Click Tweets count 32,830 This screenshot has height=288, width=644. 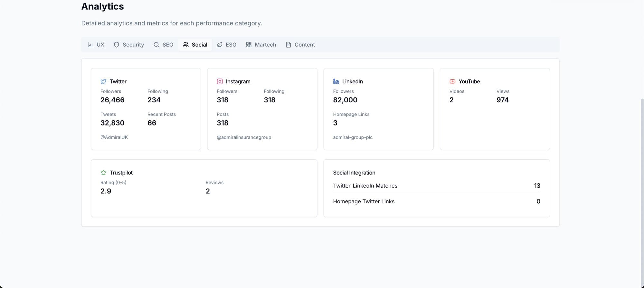pyautogui.click(x=112, y=123)
